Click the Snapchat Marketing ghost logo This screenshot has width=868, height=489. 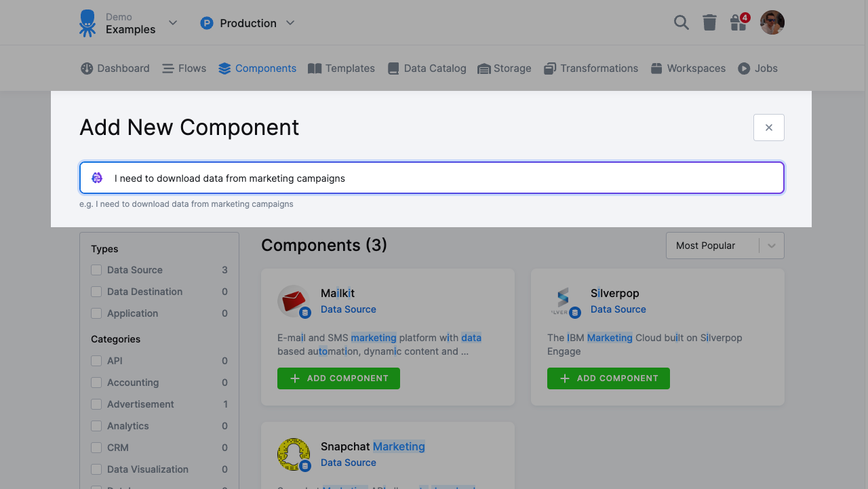pos(294,454)
